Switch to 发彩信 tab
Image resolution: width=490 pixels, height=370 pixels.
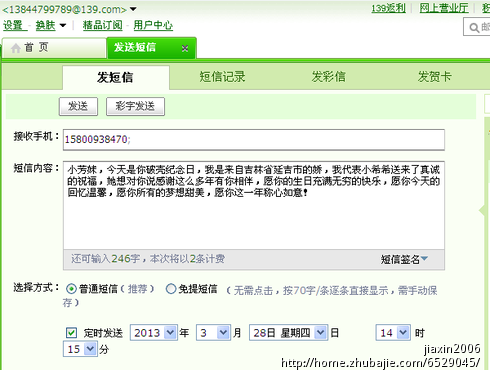(x=329, y=77)
